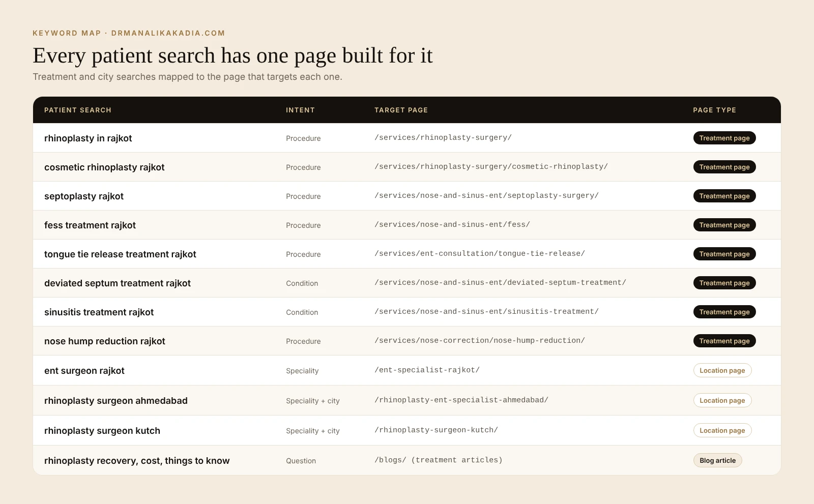The width and height of the screenshot is (814, 504).
Task: Click the path ending in /cosmetic-rhinoplasty/
Action: [x=491, y=166]
